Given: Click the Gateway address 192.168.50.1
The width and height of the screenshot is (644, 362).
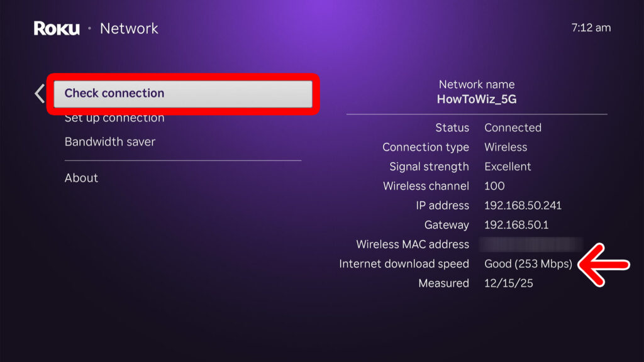Looking at the screenshot, I should pyautogui.click(x=516, y=225).
